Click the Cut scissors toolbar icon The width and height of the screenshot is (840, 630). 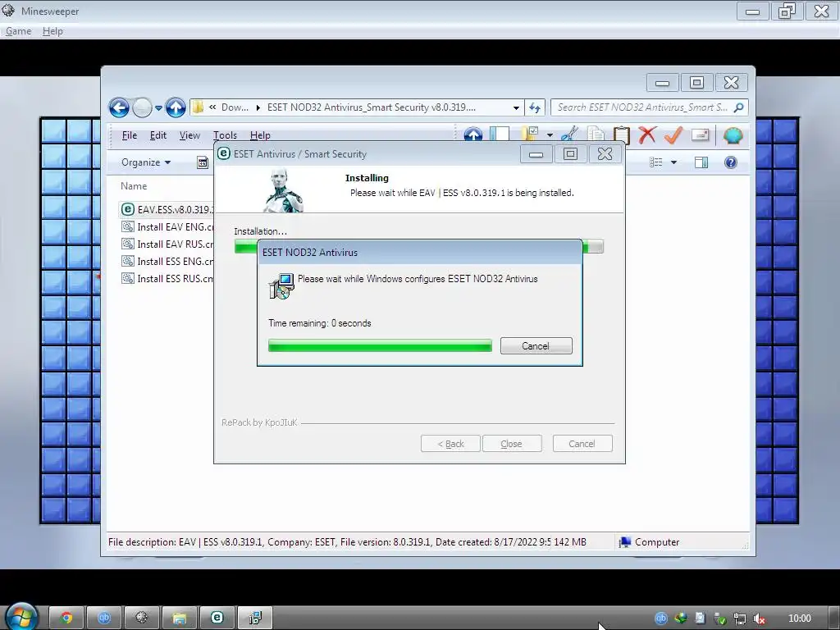pos(569,134)
